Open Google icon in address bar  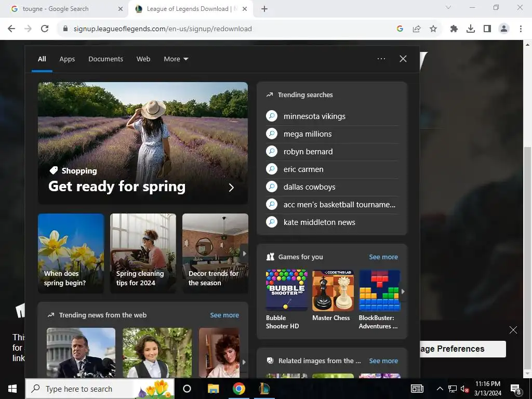pos(400,29)
